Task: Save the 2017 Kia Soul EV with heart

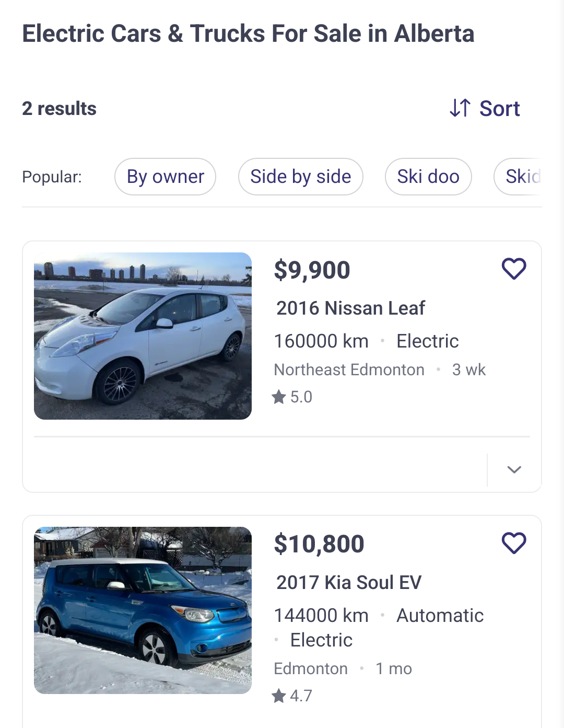Action: tap(514, 543)
